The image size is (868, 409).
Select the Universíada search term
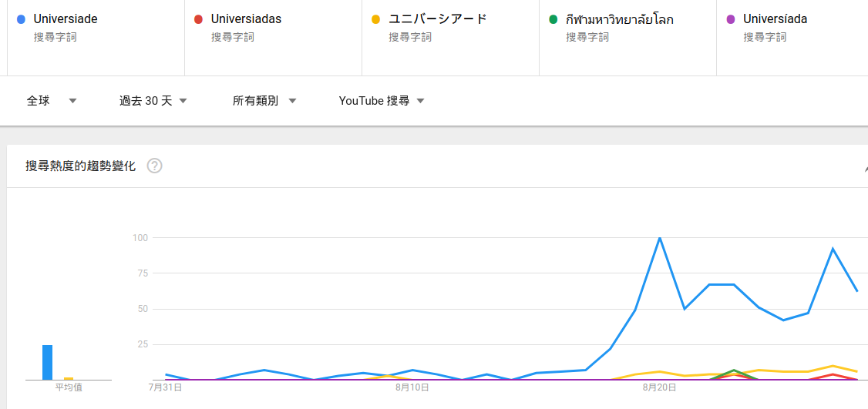pyautogui.click(x=775, y=19)
